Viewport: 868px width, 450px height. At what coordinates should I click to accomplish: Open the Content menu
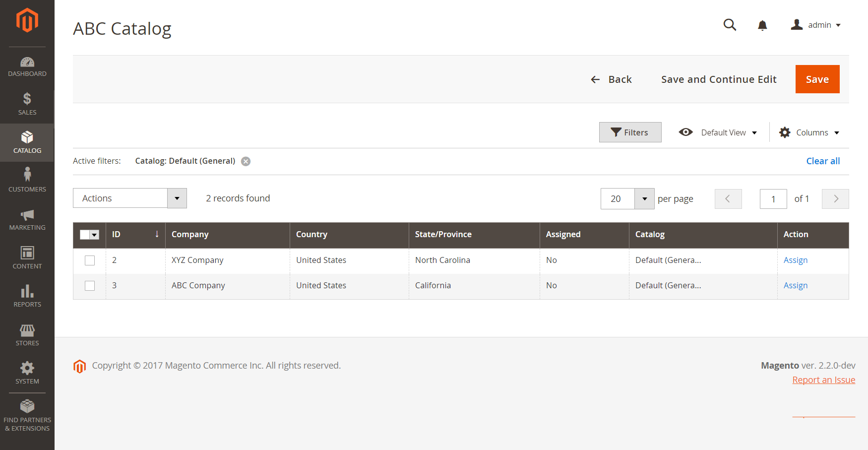click(27, 257)
